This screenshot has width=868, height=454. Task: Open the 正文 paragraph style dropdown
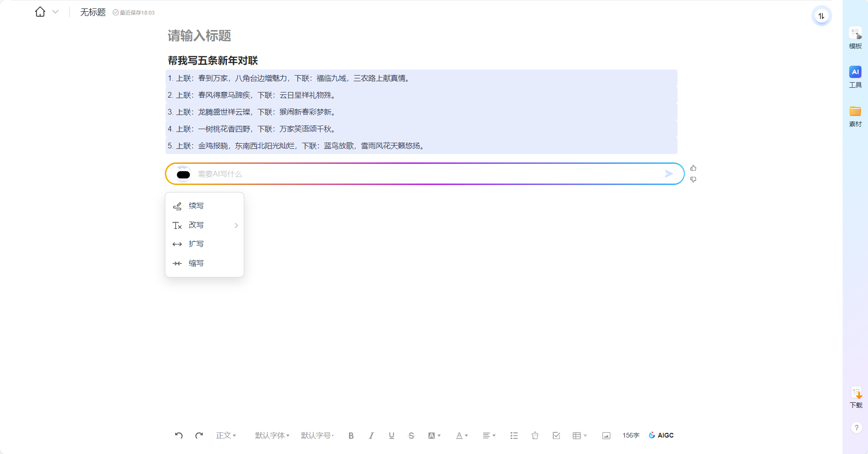tap(225, 435)
